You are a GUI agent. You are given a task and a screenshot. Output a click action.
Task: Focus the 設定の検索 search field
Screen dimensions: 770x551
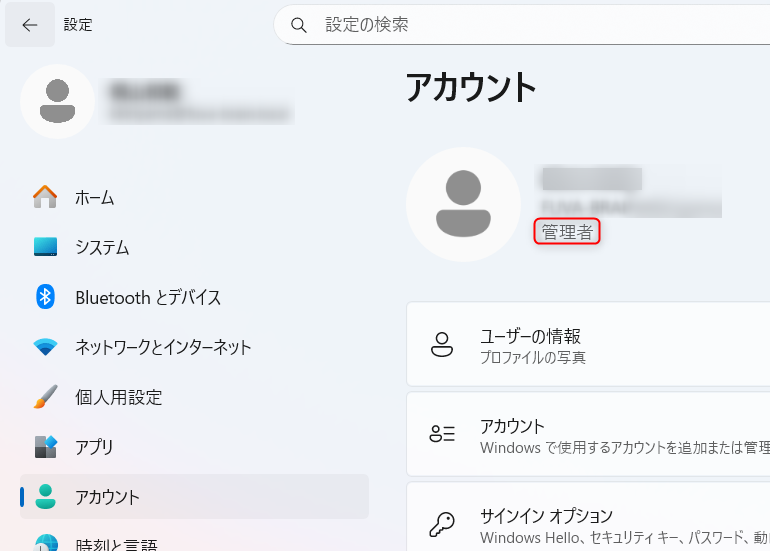(522, 25)
